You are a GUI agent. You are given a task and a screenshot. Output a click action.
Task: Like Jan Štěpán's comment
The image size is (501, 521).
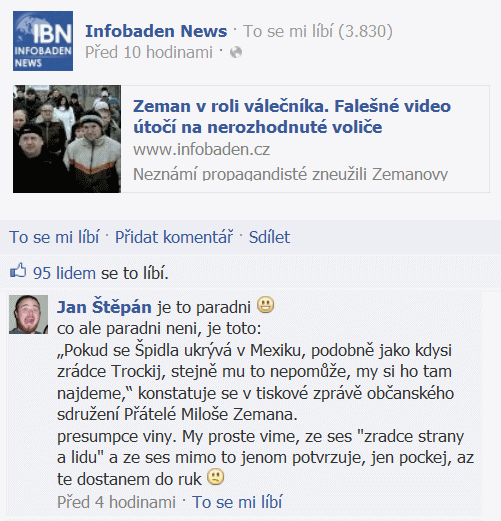tap(237, 502)
